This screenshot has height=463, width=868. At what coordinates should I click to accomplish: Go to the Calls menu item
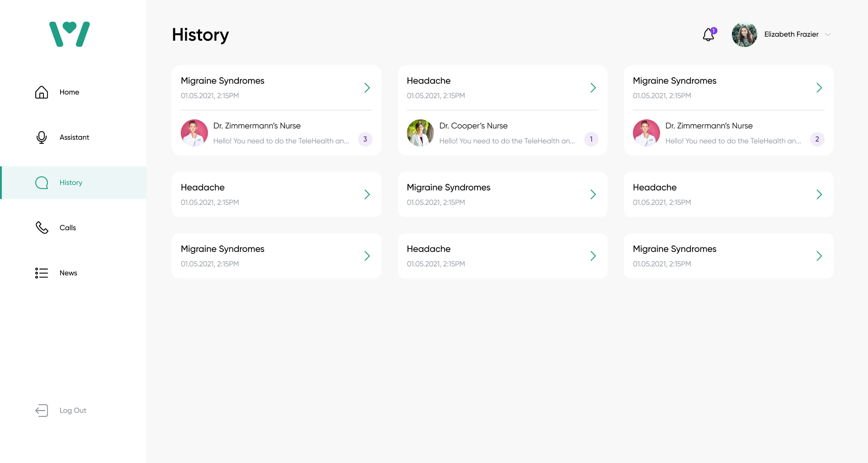(68, 227)
